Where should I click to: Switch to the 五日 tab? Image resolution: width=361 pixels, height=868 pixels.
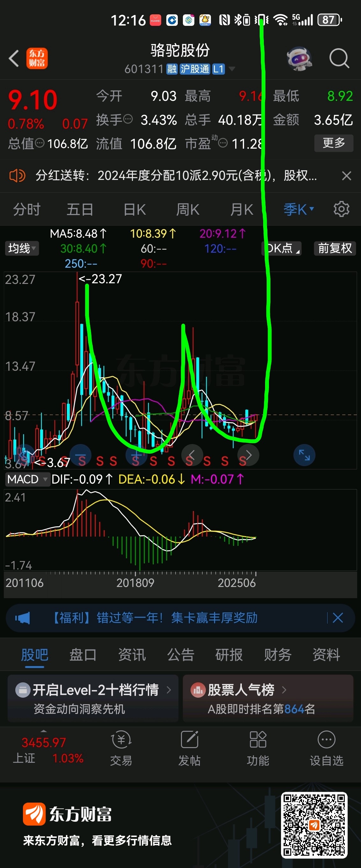click(x=80, y=210)
